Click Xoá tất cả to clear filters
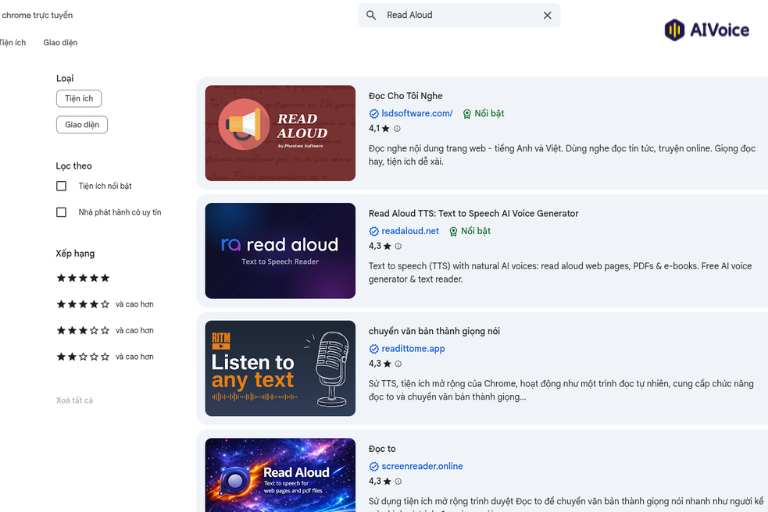 pyautogui.click(x=74, y=400)
